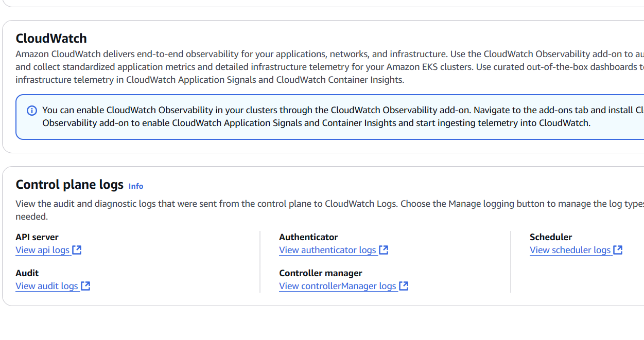Click the external-link icon beside View api logs

[x=77, y=250]
